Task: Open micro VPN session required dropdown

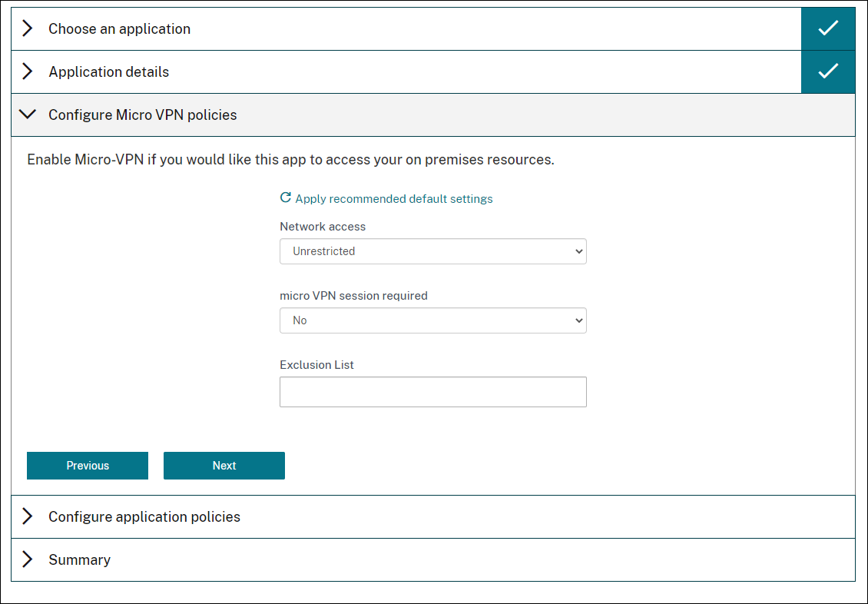Action: coord(432,320)
